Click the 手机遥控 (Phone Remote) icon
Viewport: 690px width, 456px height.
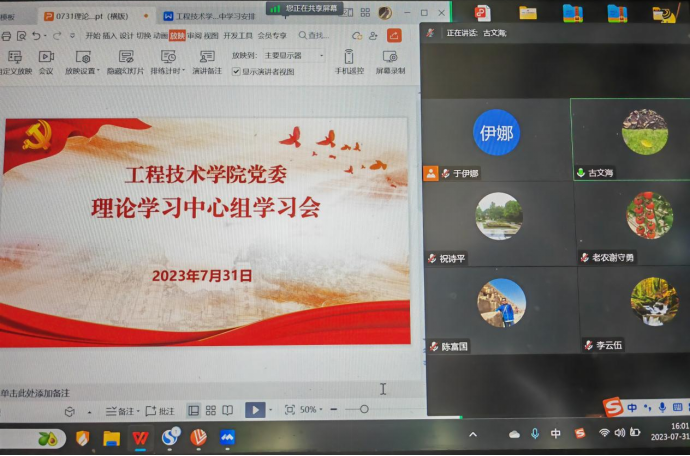click(349, 58)
